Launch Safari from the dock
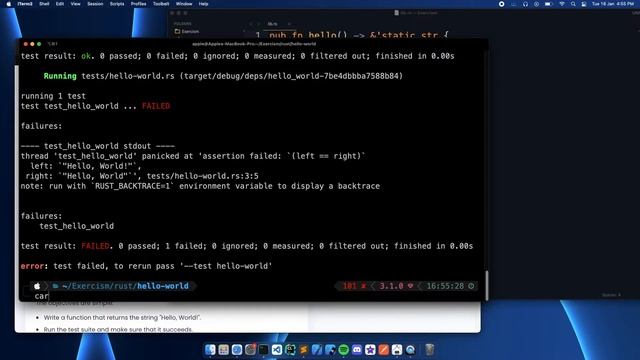 click(x=237, y=350)
